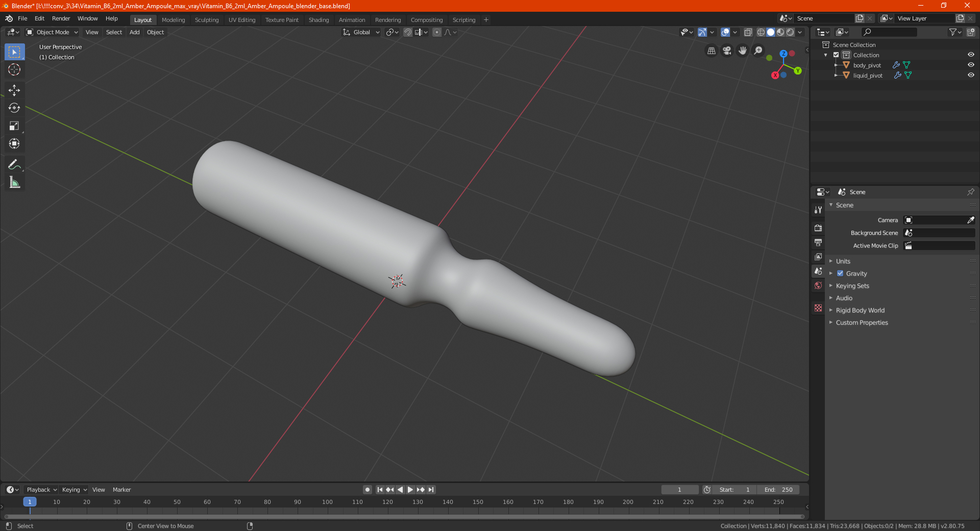The width and height of the screenshot is (980, 531).
Task: Pin the Scene properties panel
Action: point(970,192)
